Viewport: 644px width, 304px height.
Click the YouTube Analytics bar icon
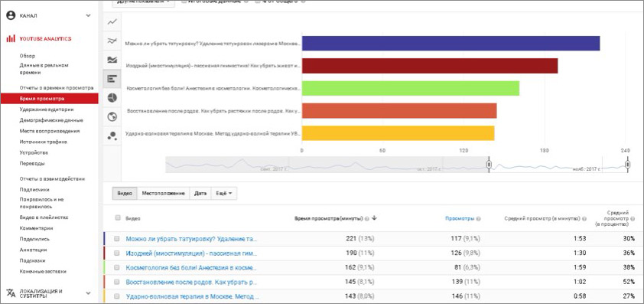11,38
